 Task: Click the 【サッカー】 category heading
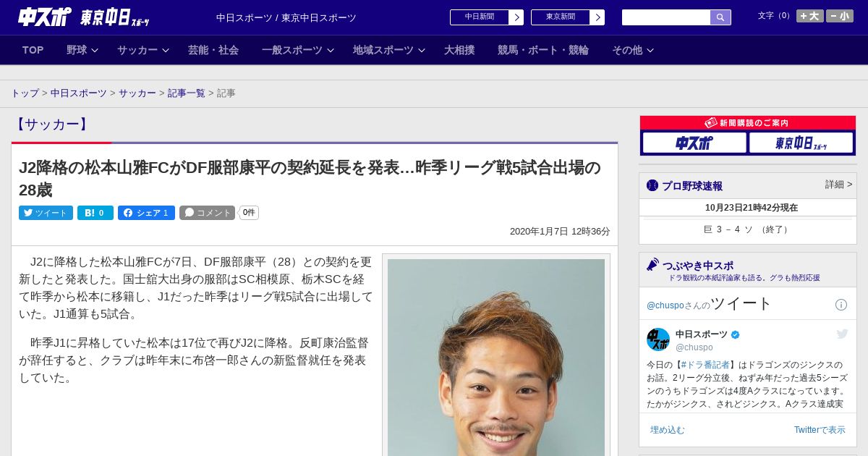(52, 124)
